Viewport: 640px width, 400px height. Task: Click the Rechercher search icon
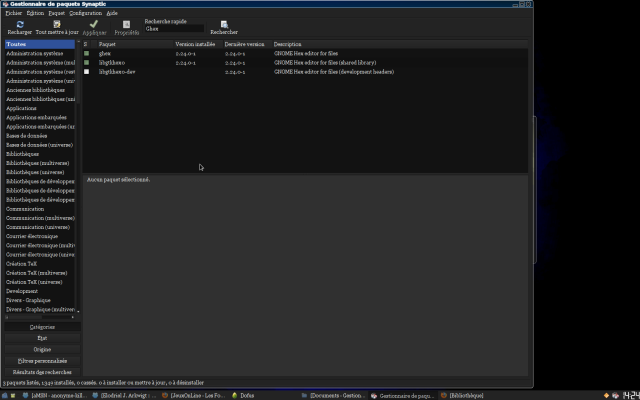click(x=224, y=24)
